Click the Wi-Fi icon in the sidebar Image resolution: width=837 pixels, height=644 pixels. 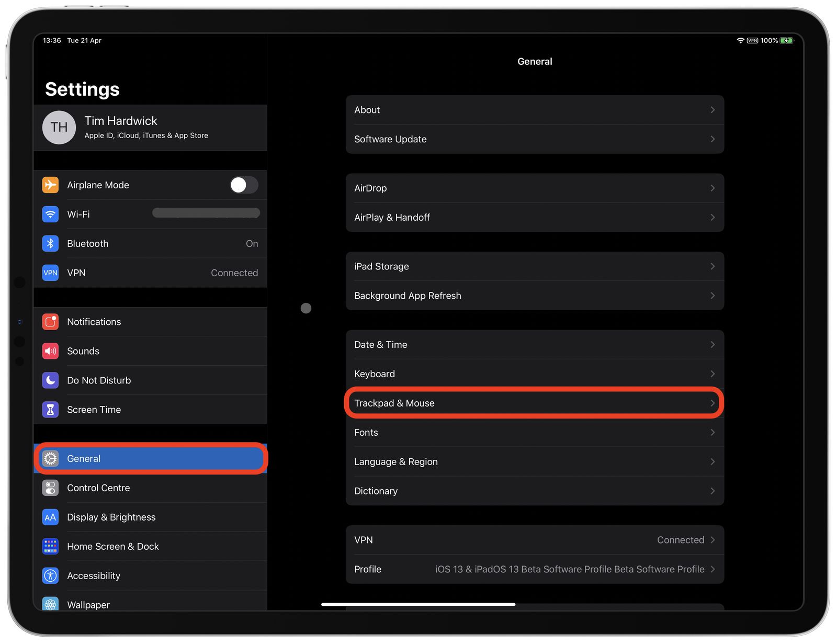pos(50,214)
